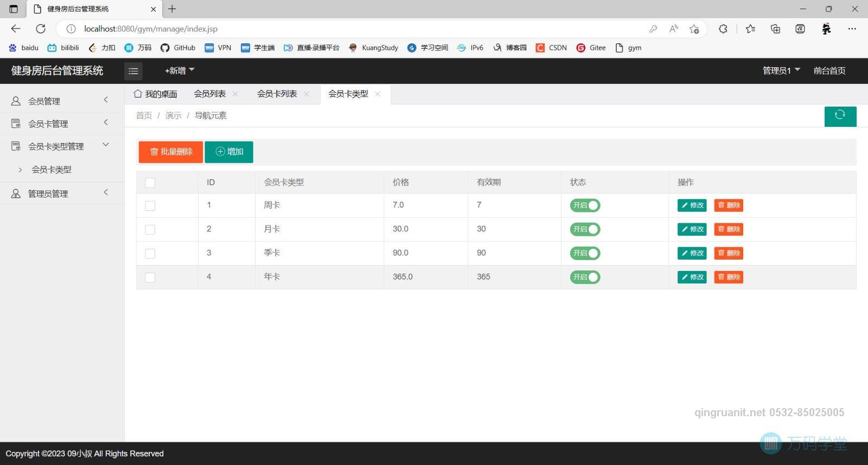Check the checkbox for 年卡 row
Viewport: 868px width, 465px height.
(150, 277)
